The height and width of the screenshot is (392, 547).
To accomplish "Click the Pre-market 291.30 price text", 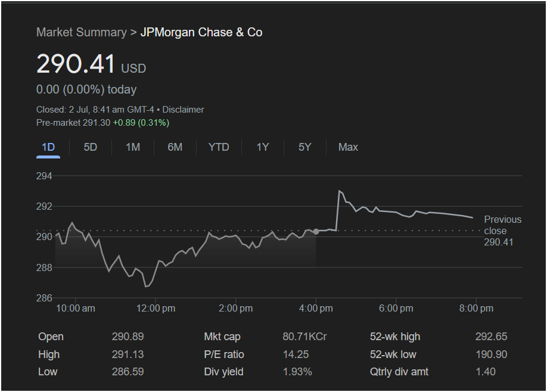I will (x=73, y=123).
